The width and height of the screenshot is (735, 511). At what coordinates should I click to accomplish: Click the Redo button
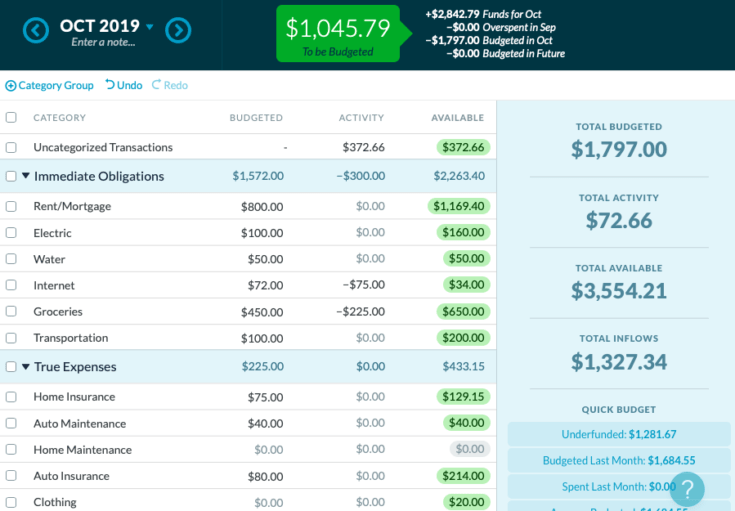click(x=170, y=85)
